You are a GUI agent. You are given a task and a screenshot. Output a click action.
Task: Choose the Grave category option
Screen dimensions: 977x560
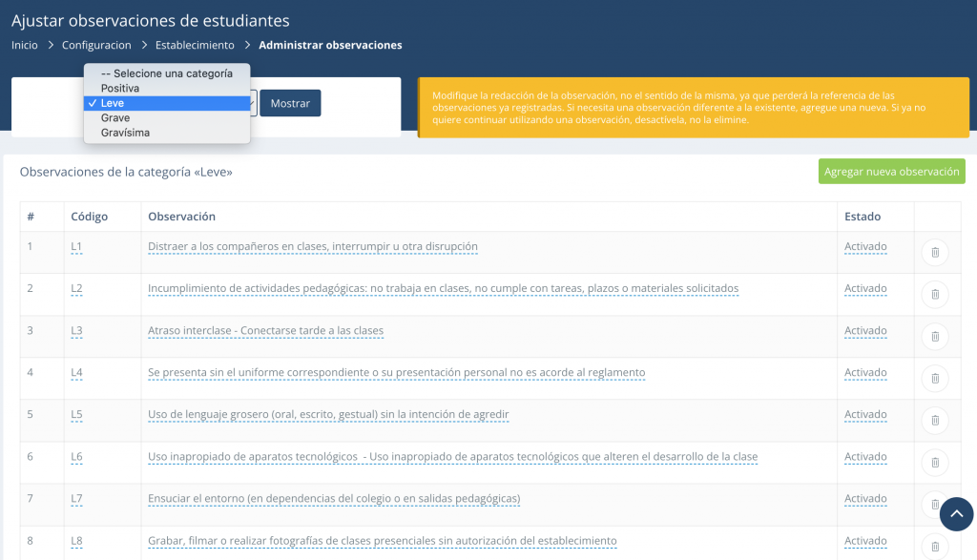(x=115, y=118)
